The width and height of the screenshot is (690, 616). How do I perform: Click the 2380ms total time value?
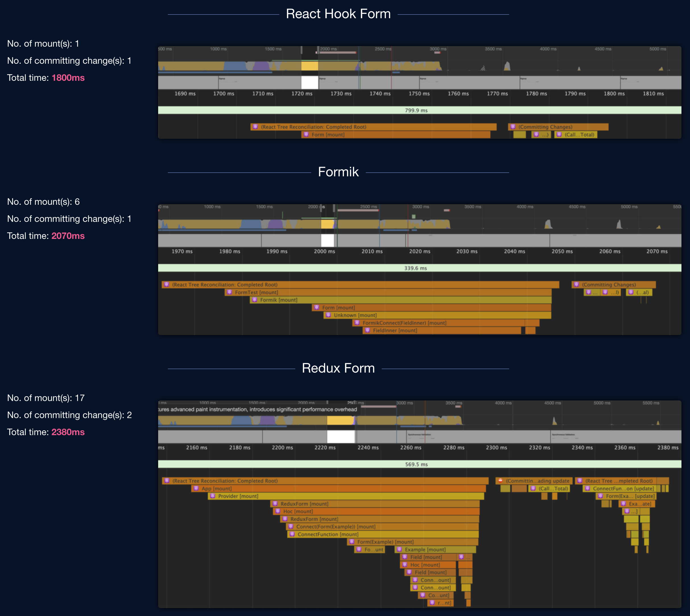pyautogui.click(x=68, y=432)
